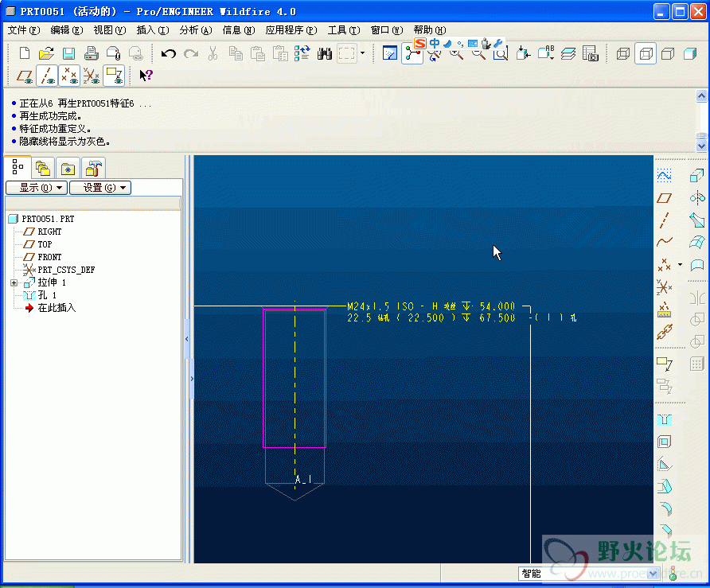The image size is (710, 588).
Task: Redo the last action
Action: (191, 54)
